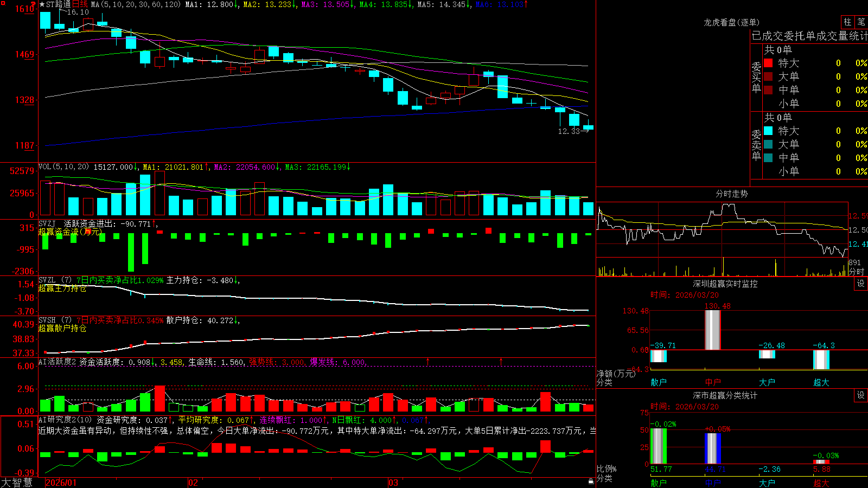The width and height of the screenshot is (868, 488).
Task: Click the 爆发线: 6.000 value
Action: 337,362
